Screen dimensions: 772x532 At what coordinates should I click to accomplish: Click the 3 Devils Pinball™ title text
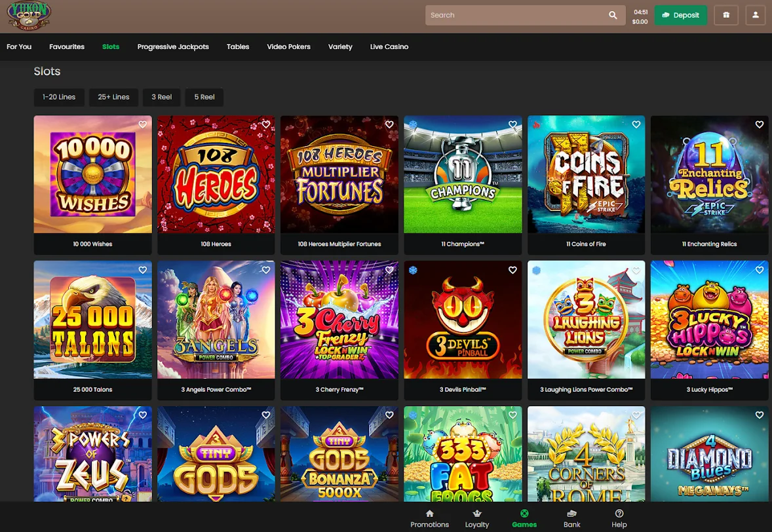click(463, 389)
